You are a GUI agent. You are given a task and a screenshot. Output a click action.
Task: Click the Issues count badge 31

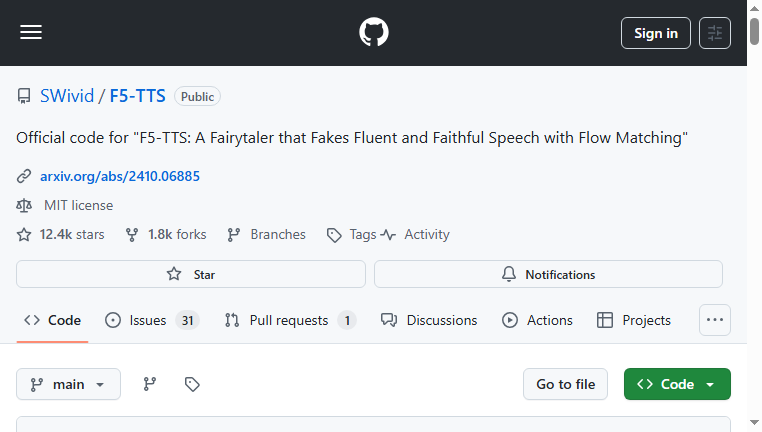[x=188, y=320]
